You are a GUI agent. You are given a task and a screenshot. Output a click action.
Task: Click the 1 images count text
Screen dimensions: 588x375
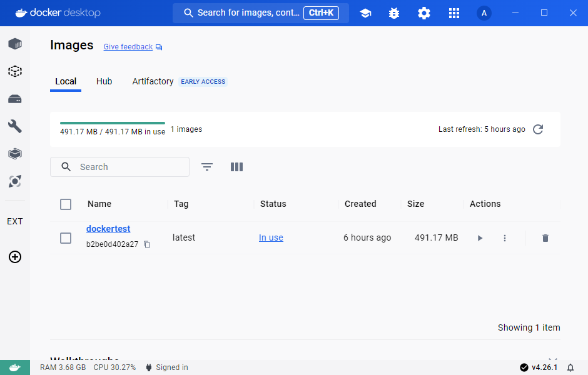pos(186,129)
